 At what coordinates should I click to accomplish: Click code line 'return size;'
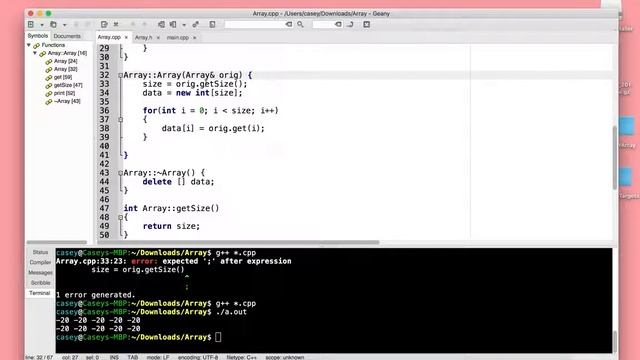pyautogui.click(x=171, y=226)
